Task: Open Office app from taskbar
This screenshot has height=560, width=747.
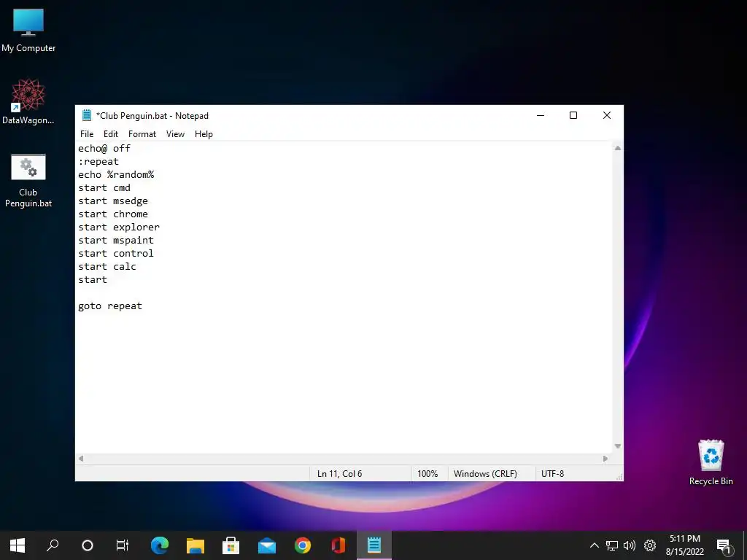Action: [x=338, y=545]
